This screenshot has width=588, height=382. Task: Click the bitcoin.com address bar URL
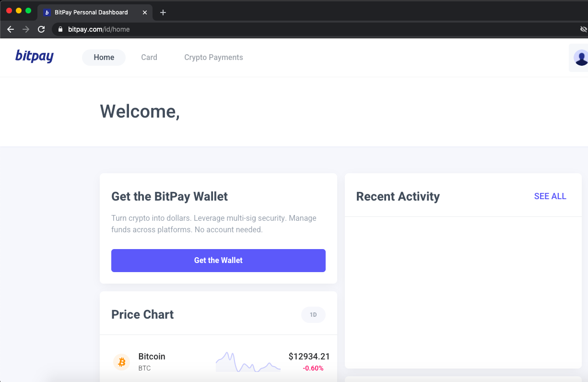pyautogui.click(x=98, y=29)
